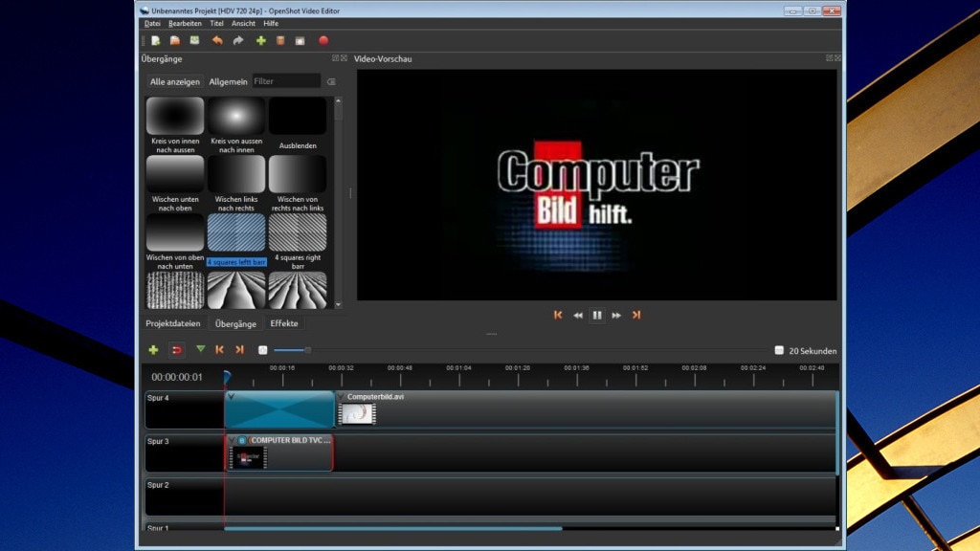Add a marker using the green arrow icon
The height and width of the screenshot is (551, 980).
point(201,350)
